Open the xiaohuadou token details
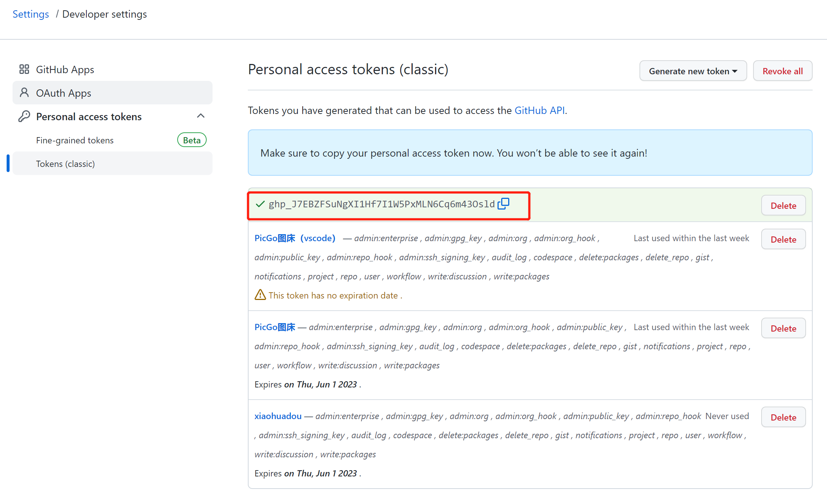This screenshot has height=504, width=827. coord(278,416)
